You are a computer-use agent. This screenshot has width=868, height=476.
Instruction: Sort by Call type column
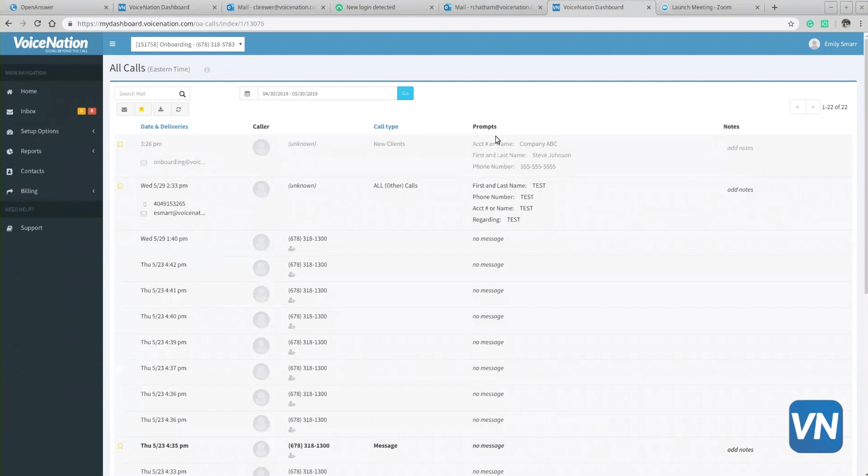click(x=386, y=126)
